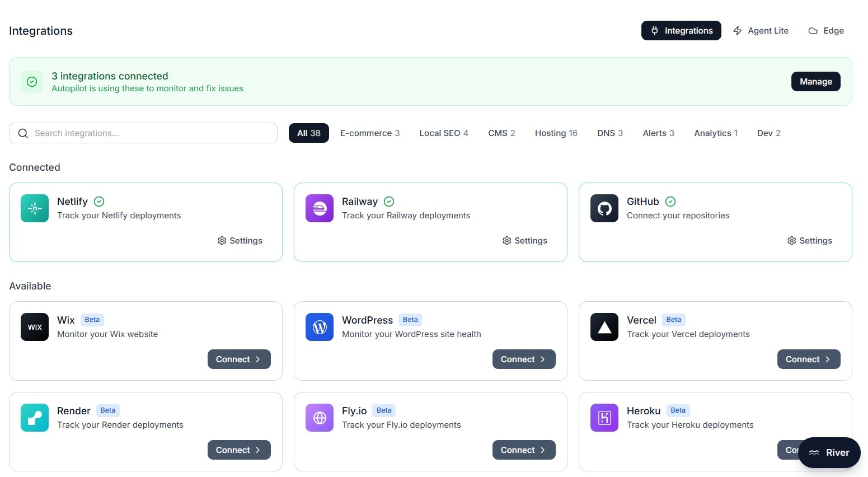Open Netlify Settings
Screen dimensions: 868x477
(240, 241)
